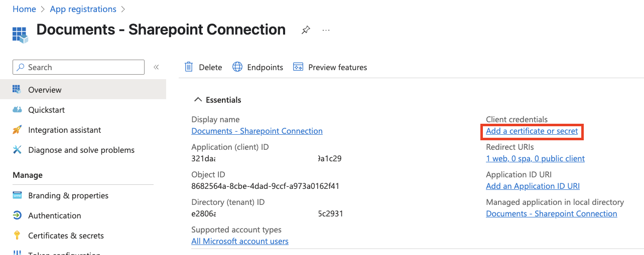Click All Microsoft account users link
Image resolution: width=644 pixels, height=255 pixels.
240,241
